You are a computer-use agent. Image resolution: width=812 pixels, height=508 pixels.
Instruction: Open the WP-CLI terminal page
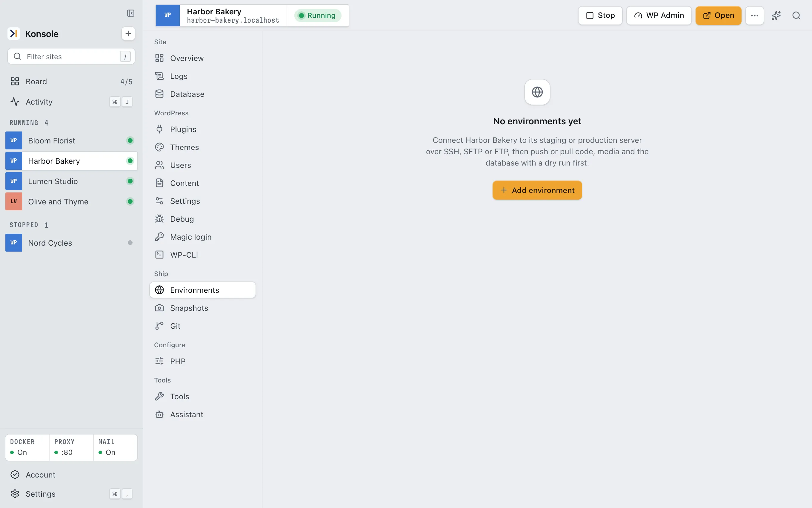[203, 255]
